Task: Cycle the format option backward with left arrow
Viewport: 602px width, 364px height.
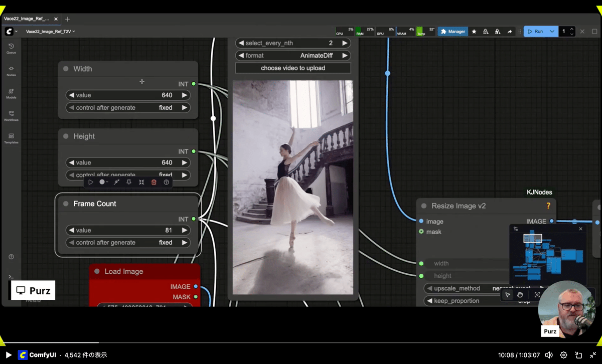Action: coord(241,56)
